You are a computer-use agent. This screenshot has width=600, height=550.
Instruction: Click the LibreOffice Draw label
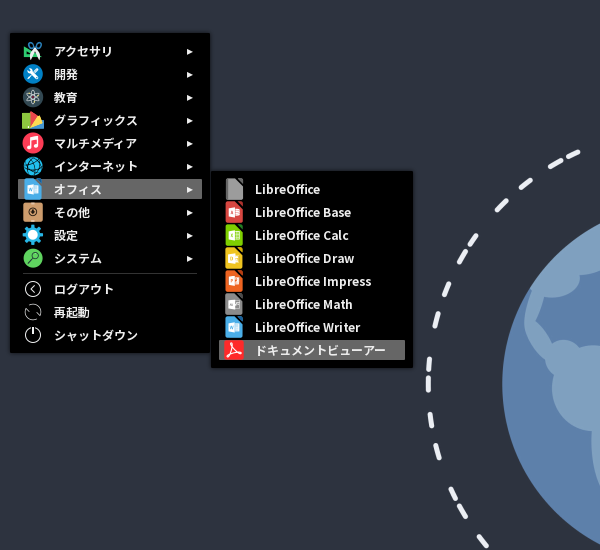coord(305,258)
